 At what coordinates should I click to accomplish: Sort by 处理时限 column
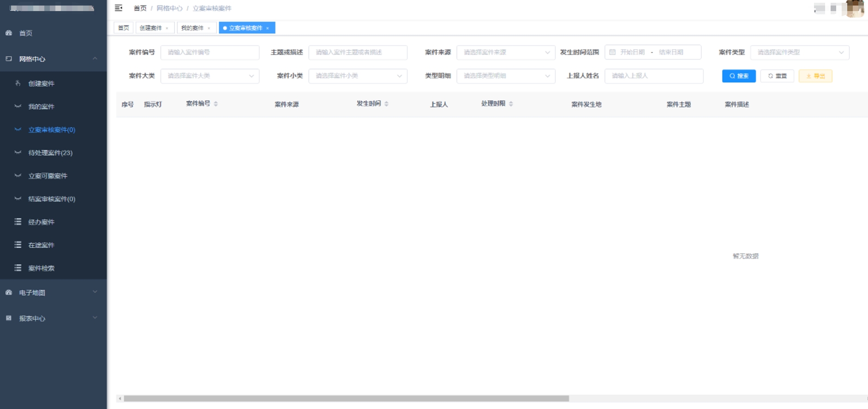(511, 104)
